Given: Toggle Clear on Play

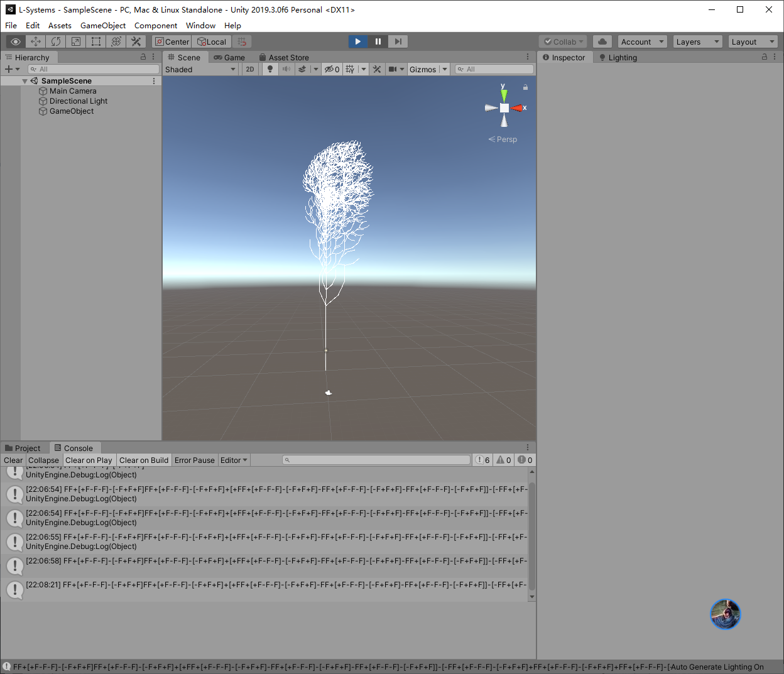Looking at the screenshot, I should click(x=89, y=460).
